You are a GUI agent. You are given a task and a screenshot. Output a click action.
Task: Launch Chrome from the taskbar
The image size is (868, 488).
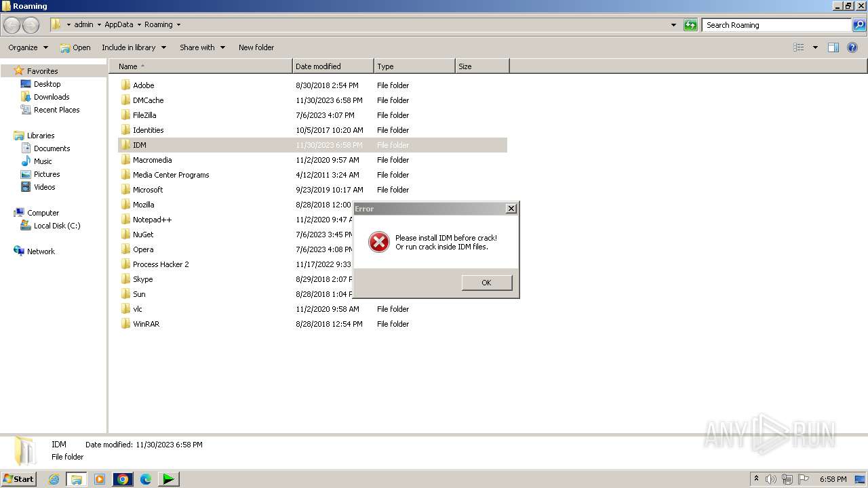coord(123,479)
